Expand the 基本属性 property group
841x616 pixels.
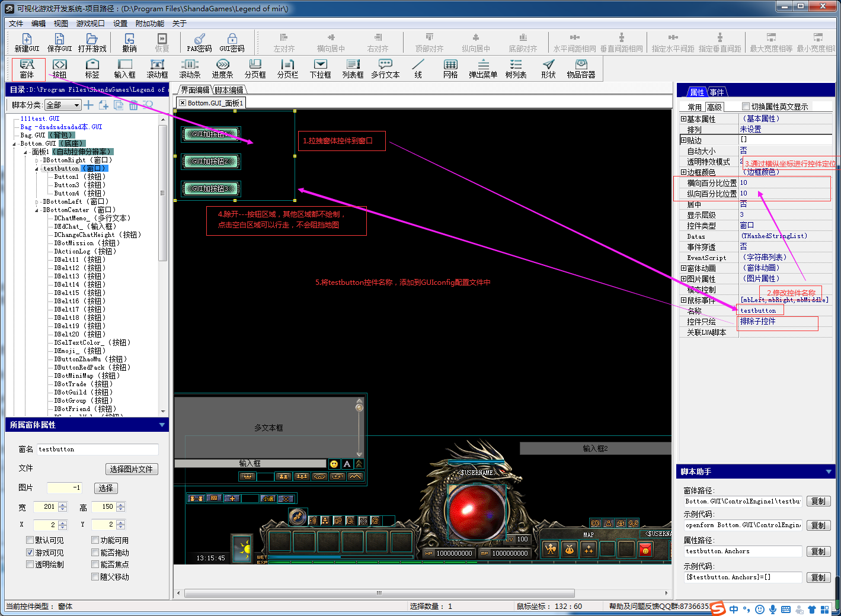[x=684, y=119]
